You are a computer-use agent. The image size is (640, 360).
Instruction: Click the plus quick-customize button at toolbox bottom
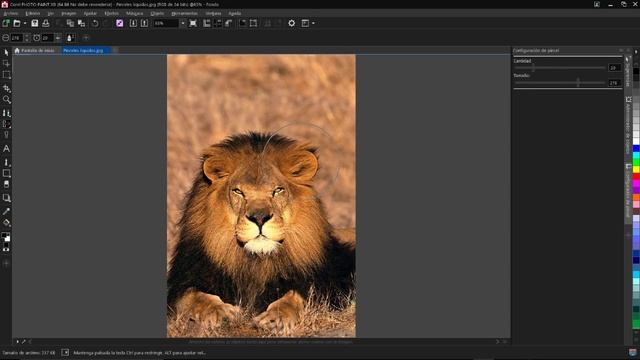(x=6, y=264)
